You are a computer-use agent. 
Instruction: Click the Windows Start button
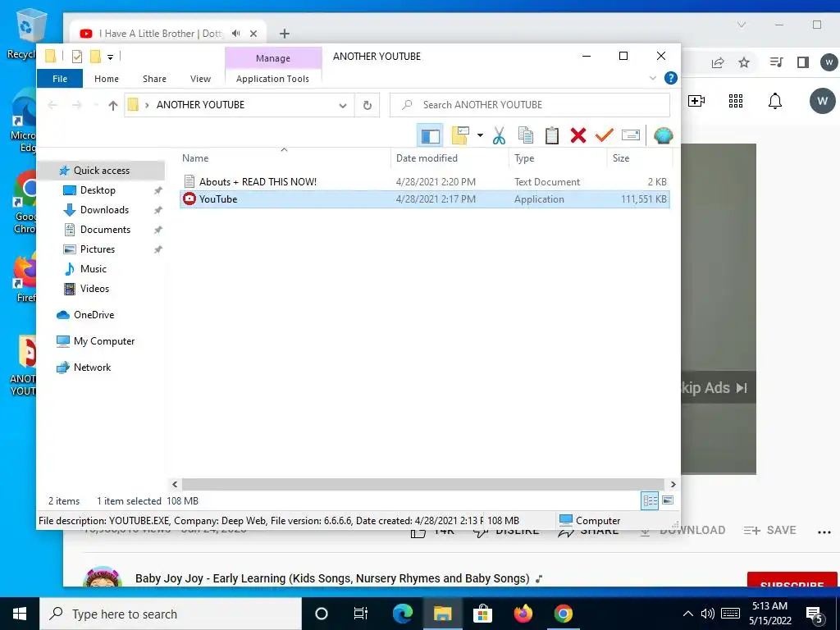click(x=20, y=614)
